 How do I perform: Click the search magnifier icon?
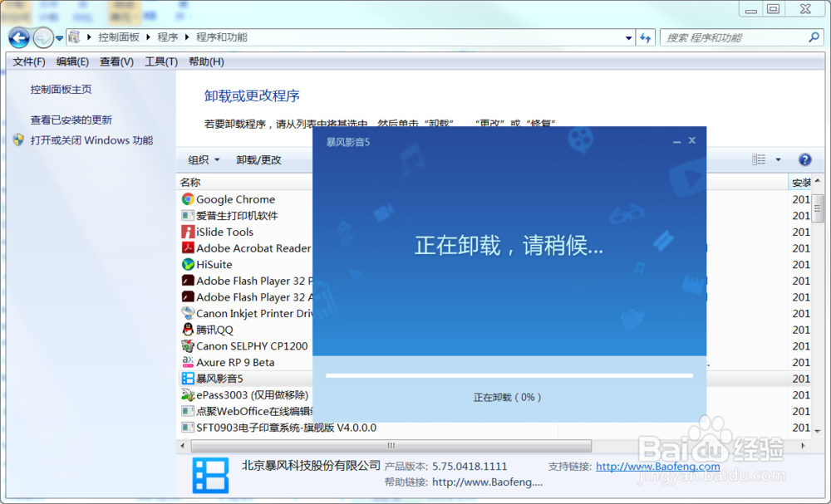tap(814, 37)
